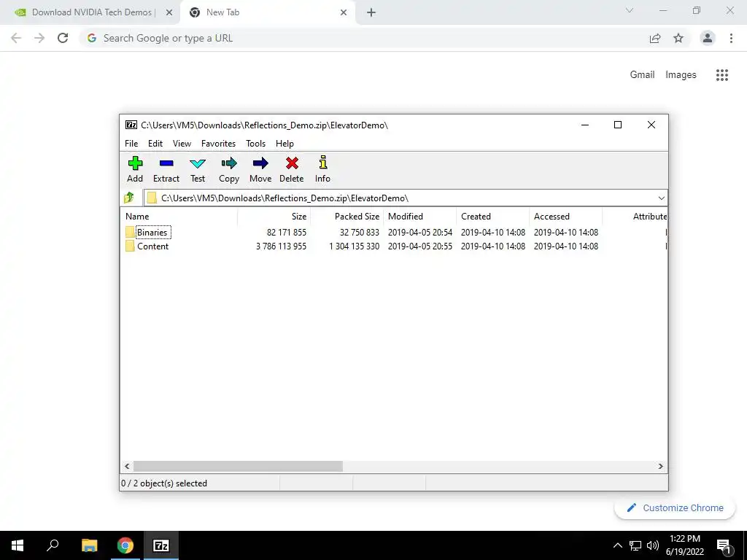Open the Favorites menu
The width and height of the screenshot is (747, 560).
pyautogui.click(x=218, y=144)
